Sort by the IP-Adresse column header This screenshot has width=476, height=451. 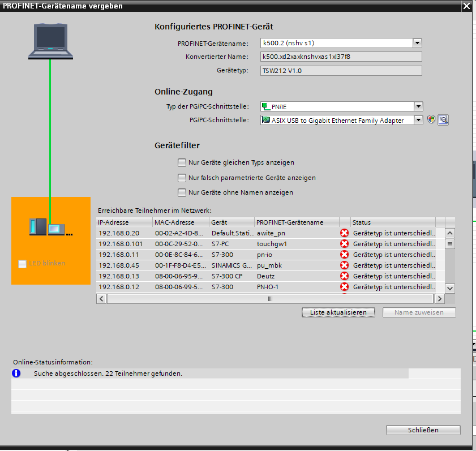click(x=124, y=222)
